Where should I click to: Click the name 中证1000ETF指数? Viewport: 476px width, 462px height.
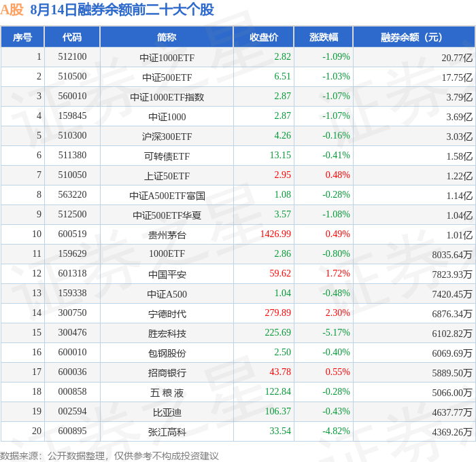[167, 97]
